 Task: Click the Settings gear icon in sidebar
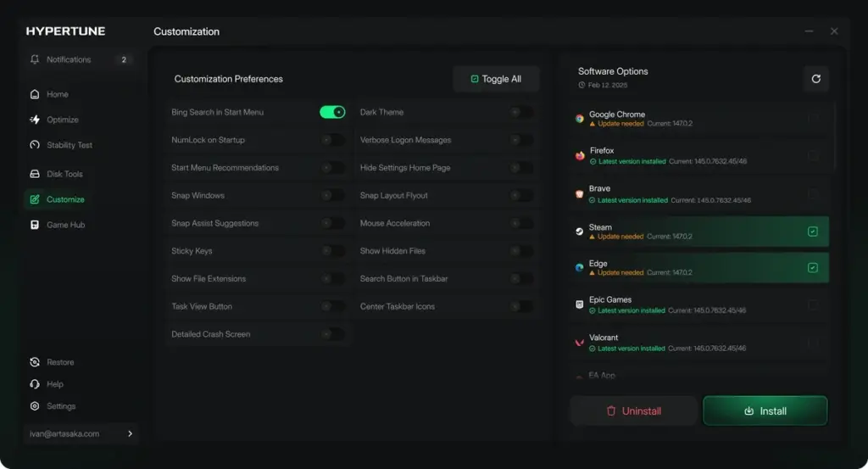click(x=35, y=406)
